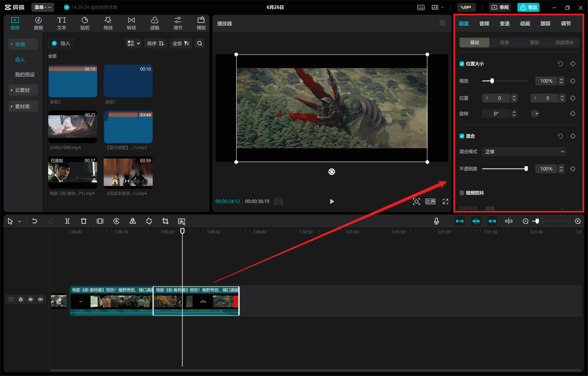Screen dimensions: 588x376
Task: Open the grid view mode dropdown
Action: click(134, 44)
